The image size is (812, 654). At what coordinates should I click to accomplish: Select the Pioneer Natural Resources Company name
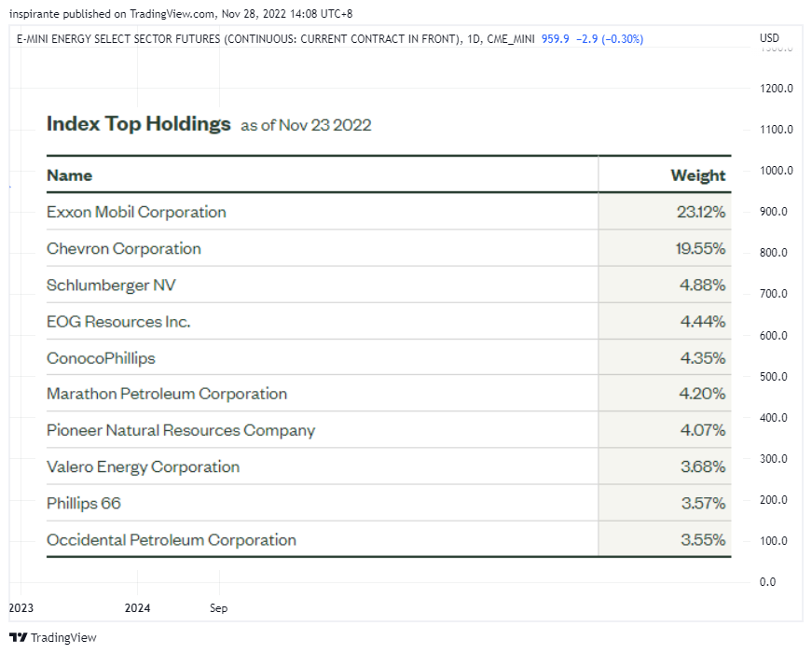click(x=181, y=431)
